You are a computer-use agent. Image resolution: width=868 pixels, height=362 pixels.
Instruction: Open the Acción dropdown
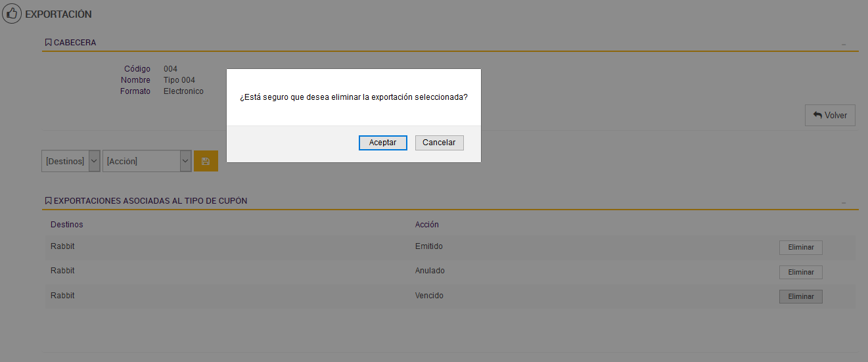pyautogui.click(x=147, y=161)
